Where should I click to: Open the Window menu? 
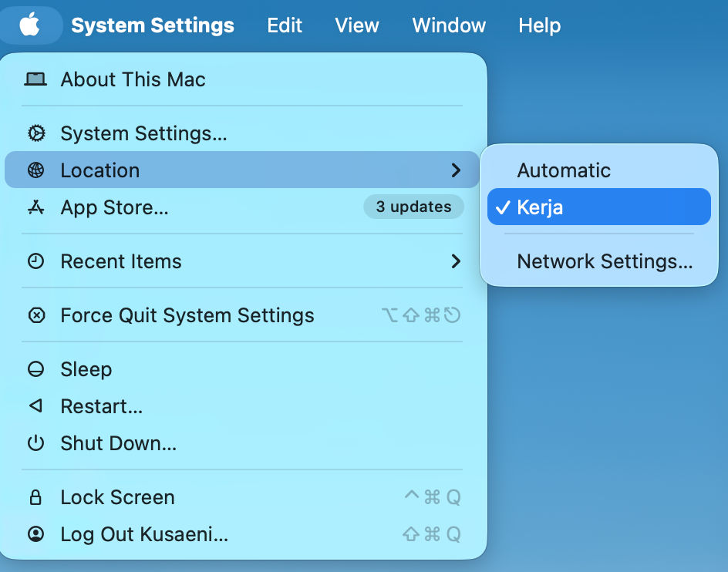click(449, 25)
